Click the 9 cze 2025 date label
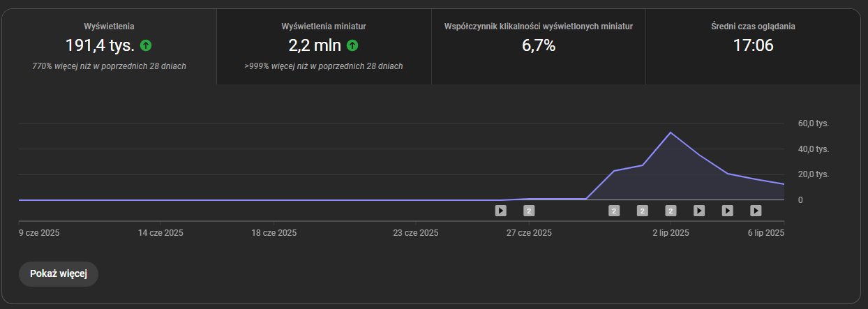Screen dimensions: 868x309 point(39,233)
